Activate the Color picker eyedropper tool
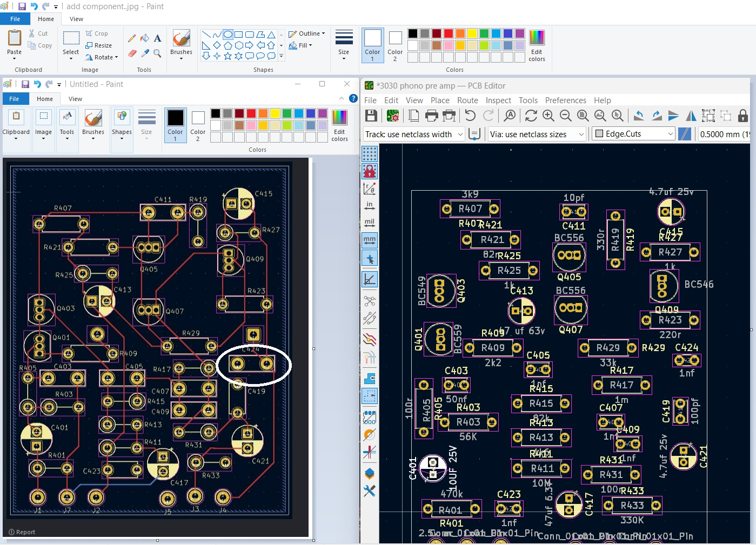The image size is (756, 545). (145, 53)
